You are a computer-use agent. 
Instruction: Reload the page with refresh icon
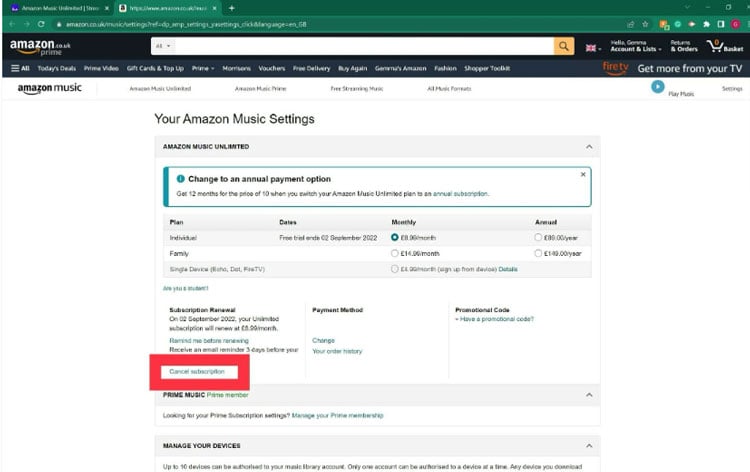point(41,24)
